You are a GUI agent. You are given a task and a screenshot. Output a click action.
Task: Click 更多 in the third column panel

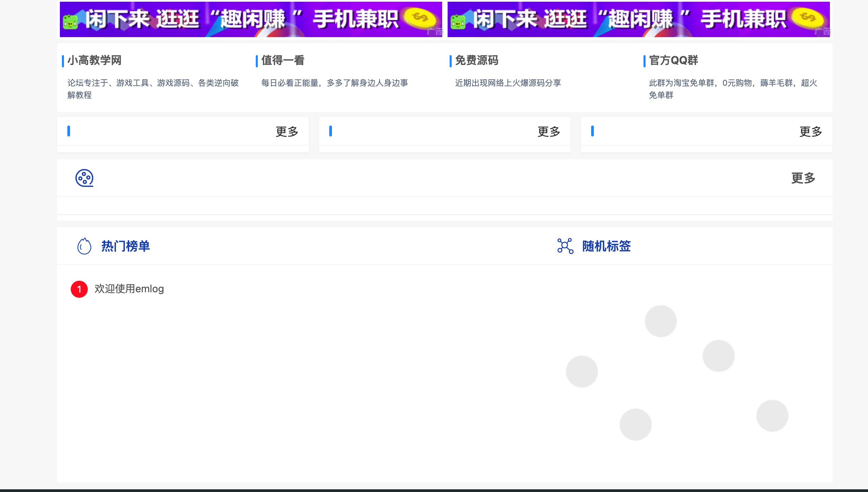[x=811, y=131]
